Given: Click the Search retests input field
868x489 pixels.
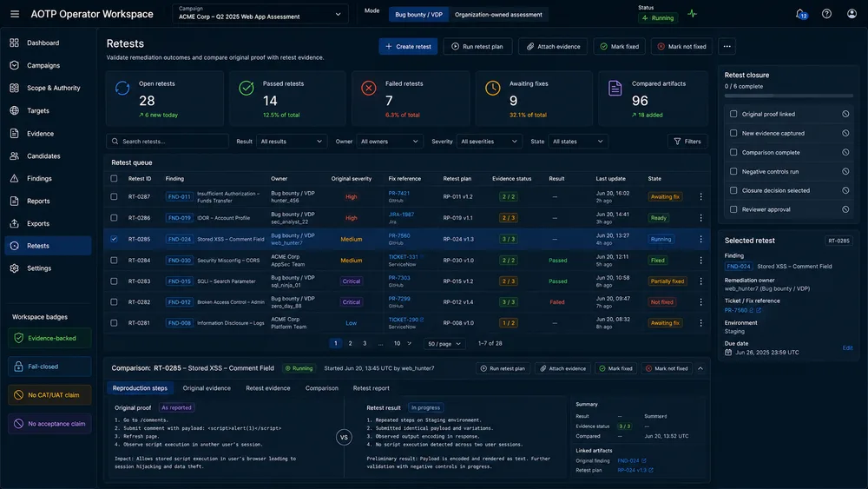Looking at the screenshot, I should click(x=168, y=142).
